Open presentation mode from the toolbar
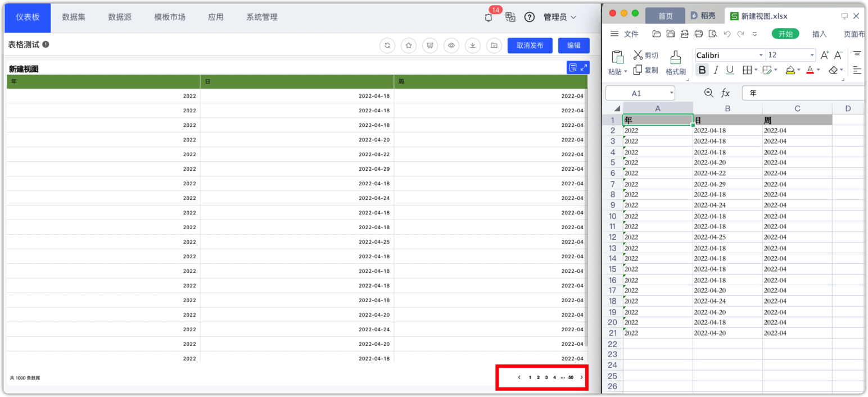This screenshot has height=397, width=868. click(430, 45)
